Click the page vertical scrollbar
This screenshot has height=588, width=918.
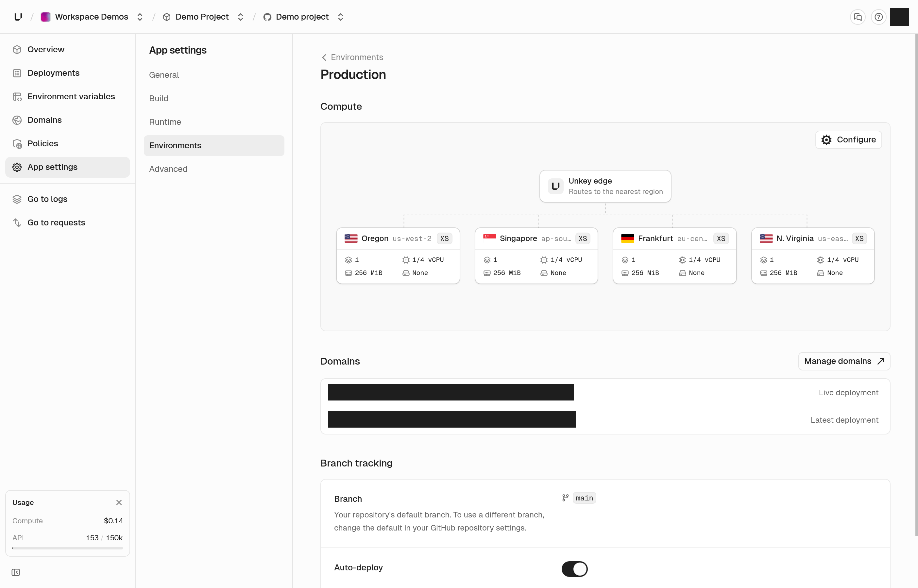[x=916, y=285]
